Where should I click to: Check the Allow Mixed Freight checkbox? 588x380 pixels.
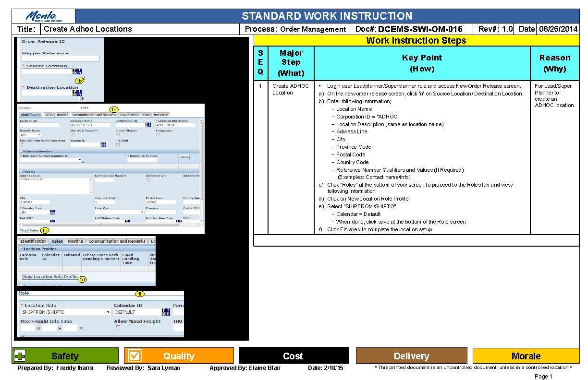[x=117, y=328]
